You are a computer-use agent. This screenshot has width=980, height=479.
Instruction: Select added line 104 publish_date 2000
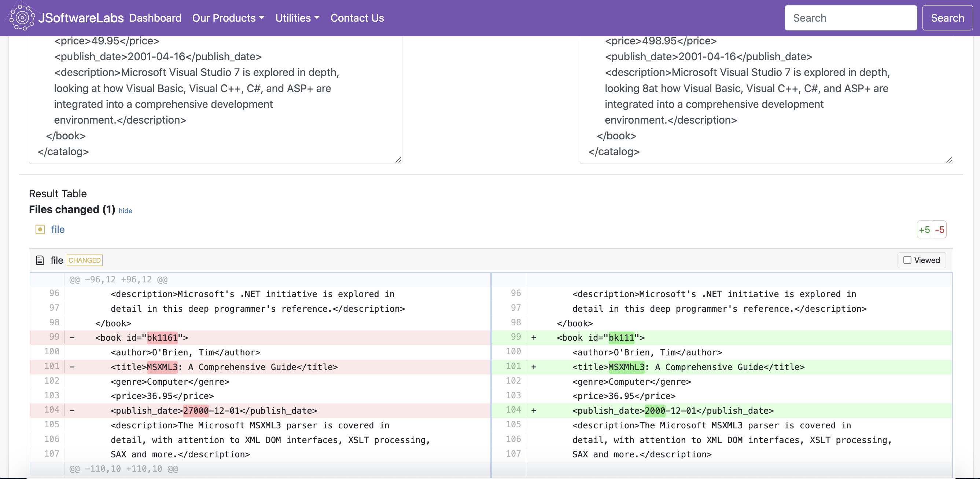click(722, 410)
